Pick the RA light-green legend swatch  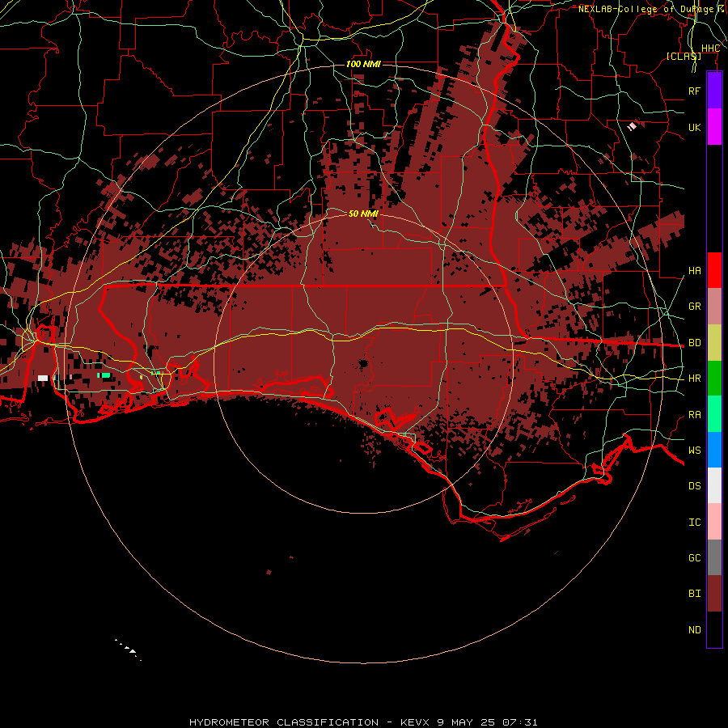click(714, 413)
